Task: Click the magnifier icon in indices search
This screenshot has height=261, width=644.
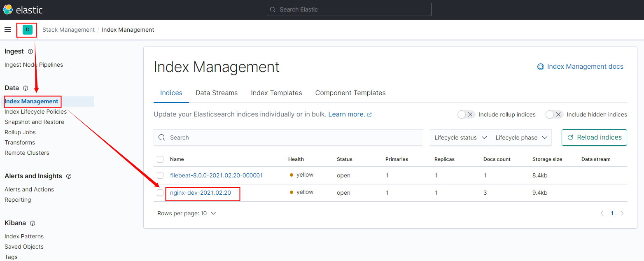Action: point(162,137)
